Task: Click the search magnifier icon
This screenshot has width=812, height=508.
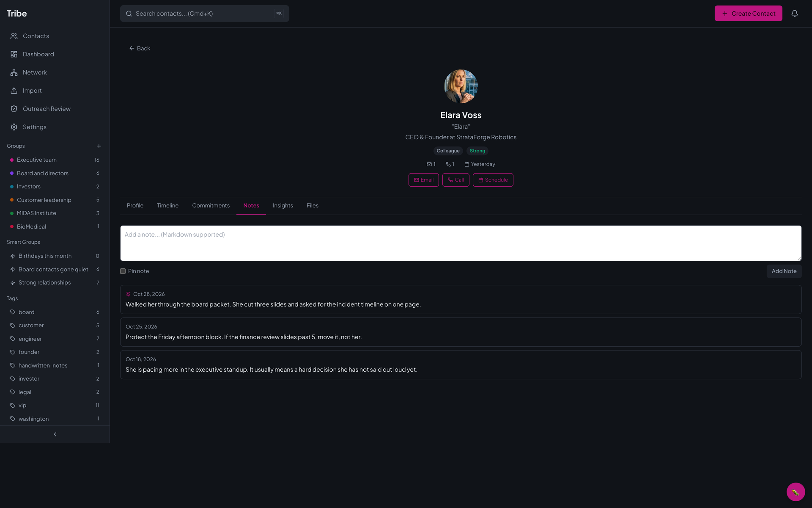Action: pyautogui.click(x=129, y=14)
